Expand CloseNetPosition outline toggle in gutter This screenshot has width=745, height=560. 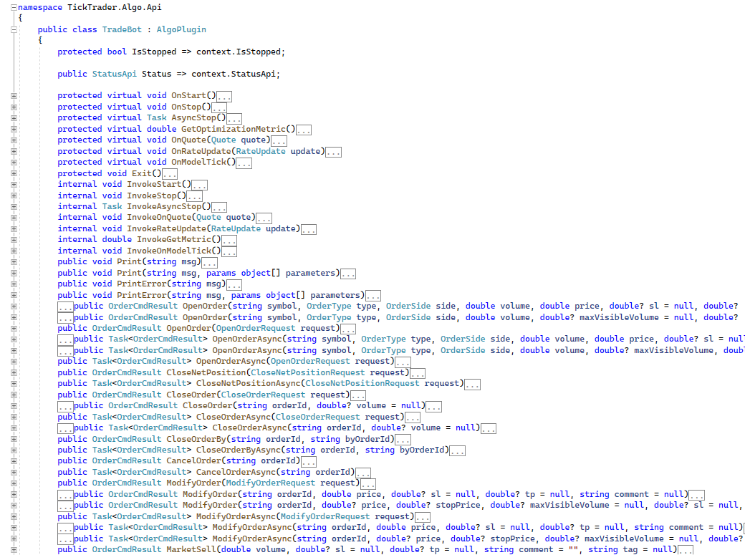14,373
